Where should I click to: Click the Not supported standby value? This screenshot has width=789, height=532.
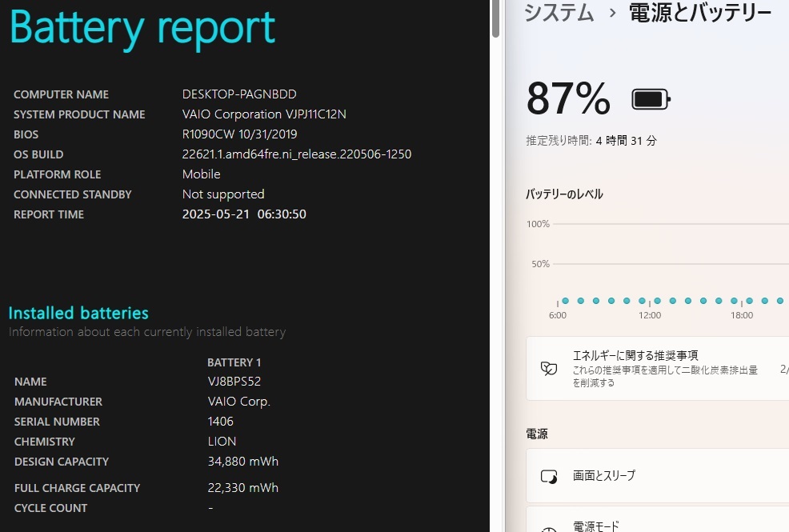(223, 194)
